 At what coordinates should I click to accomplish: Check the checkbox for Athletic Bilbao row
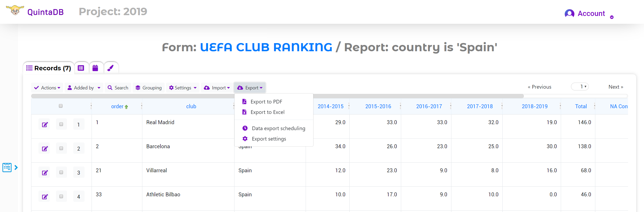click(61, 196)
